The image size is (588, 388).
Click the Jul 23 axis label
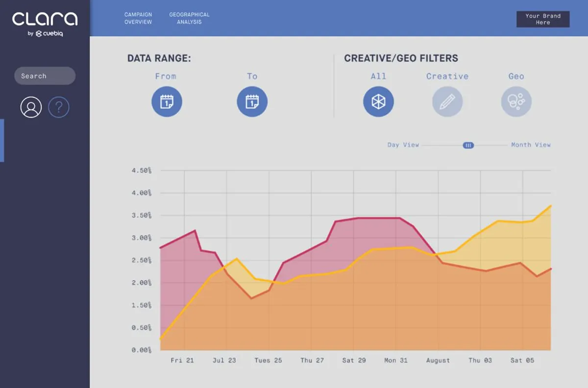pyautogui.click(x=224, y=360)
